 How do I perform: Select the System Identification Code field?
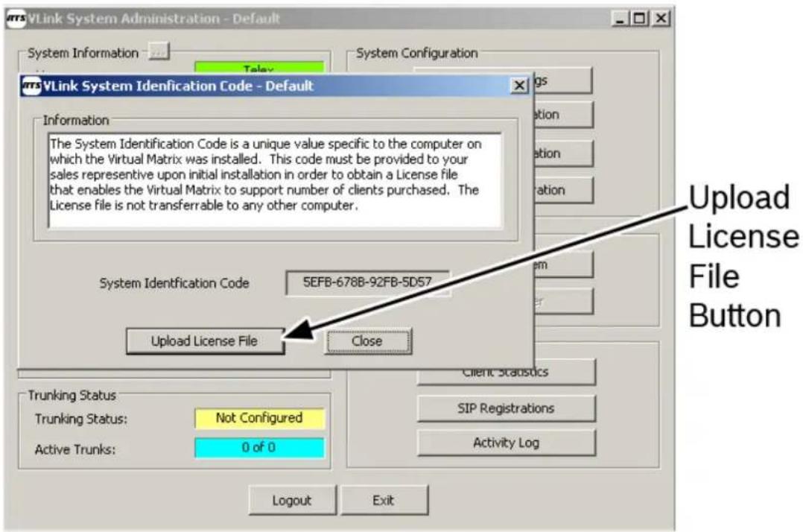[367, 282]
